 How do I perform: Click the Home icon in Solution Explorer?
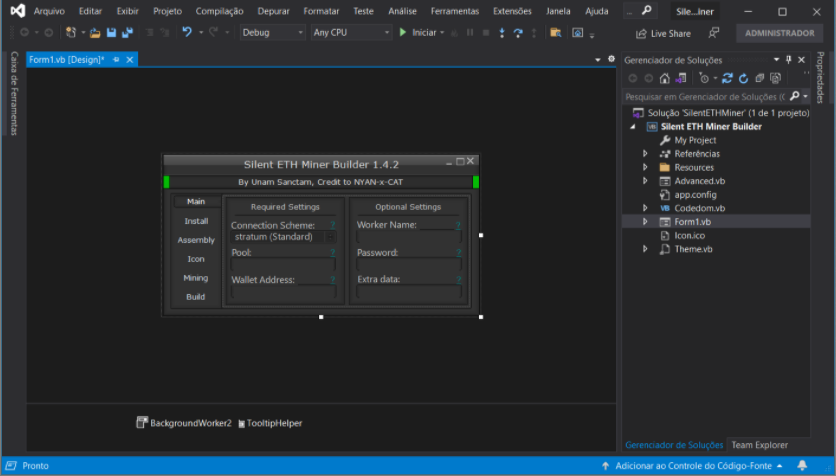coord(664,78)
